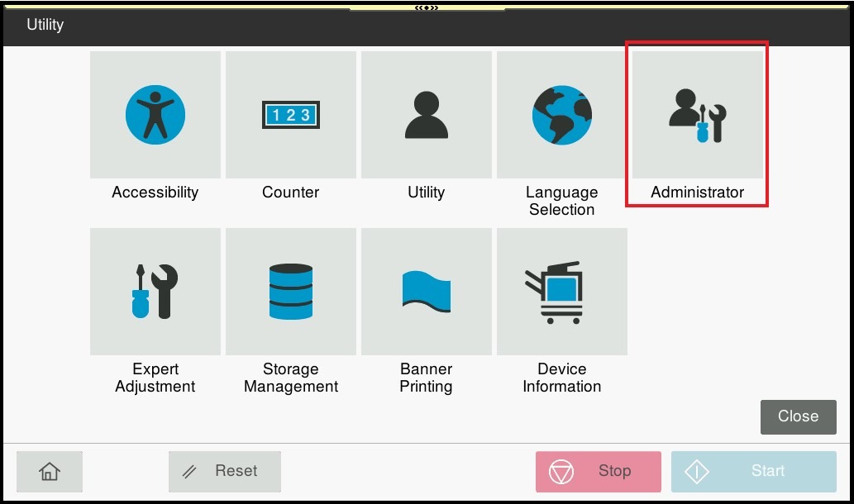Click the "Expert Adjustment" text label

(x=155, y=378)
